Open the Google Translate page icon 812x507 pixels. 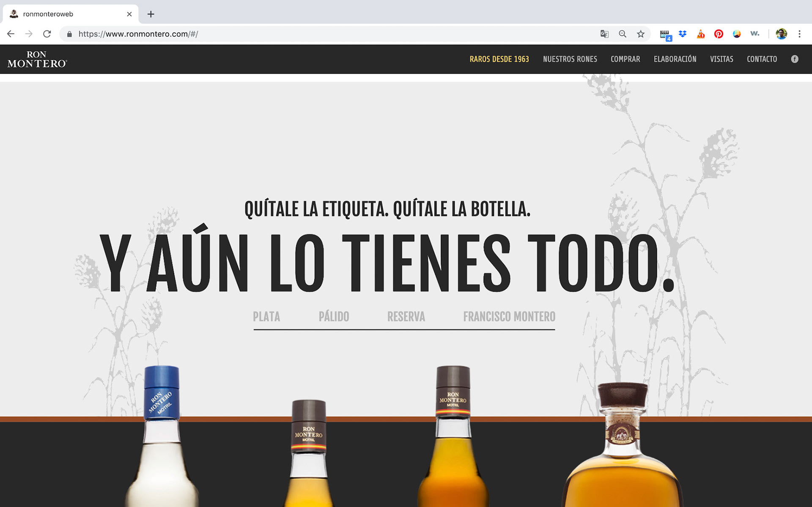coord(604,34)
